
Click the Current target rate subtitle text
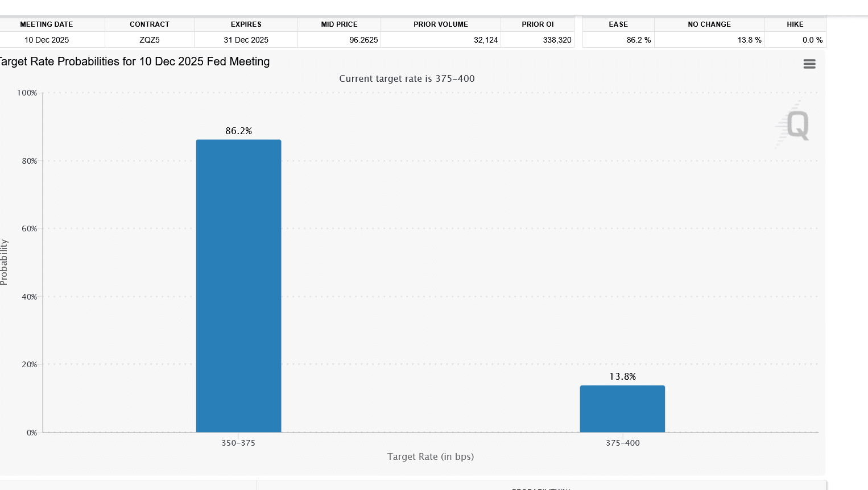pos(407,78)
